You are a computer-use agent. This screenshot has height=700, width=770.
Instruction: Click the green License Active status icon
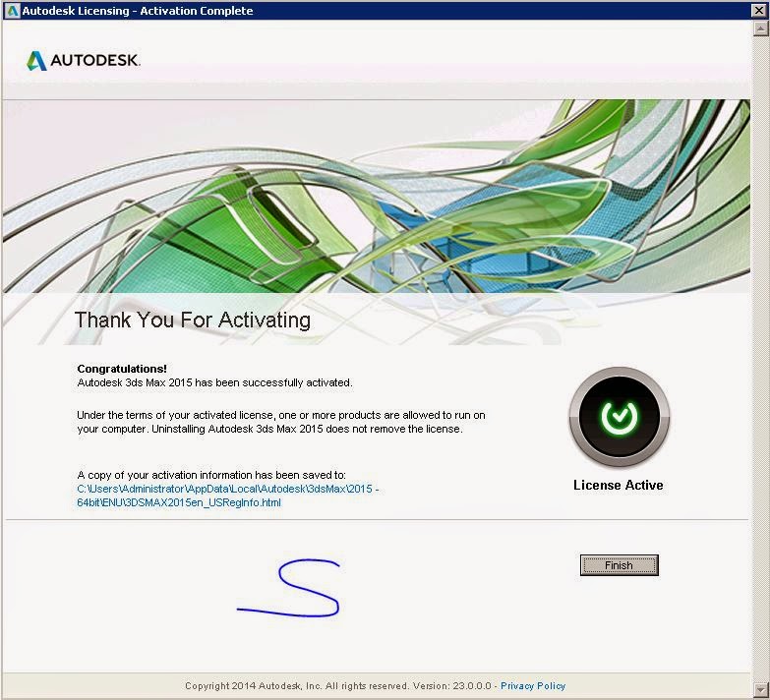619,417
